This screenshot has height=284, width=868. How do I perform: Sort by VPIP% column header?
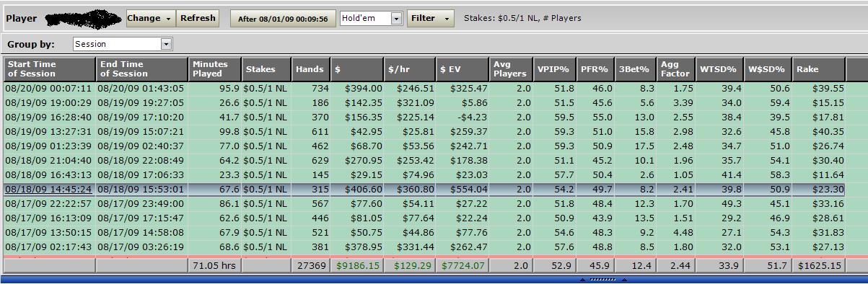(x=554, y=69)
